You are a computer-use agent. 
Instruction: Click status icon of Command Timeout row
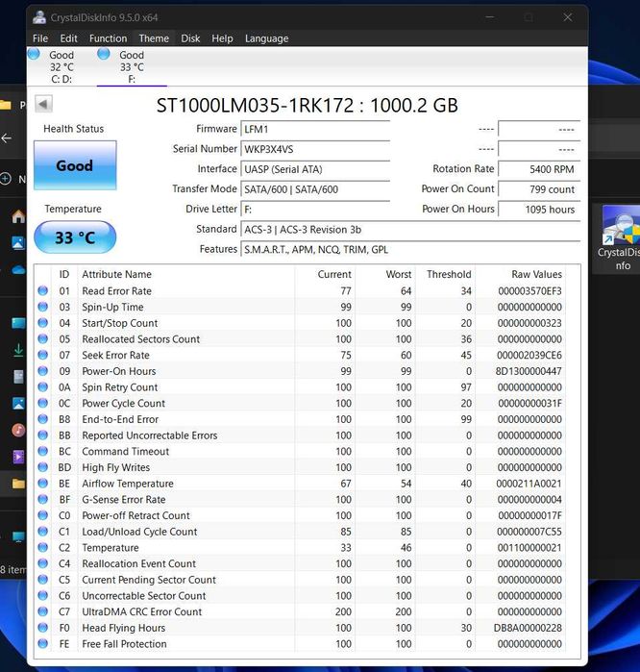click(x=43, y=451)
